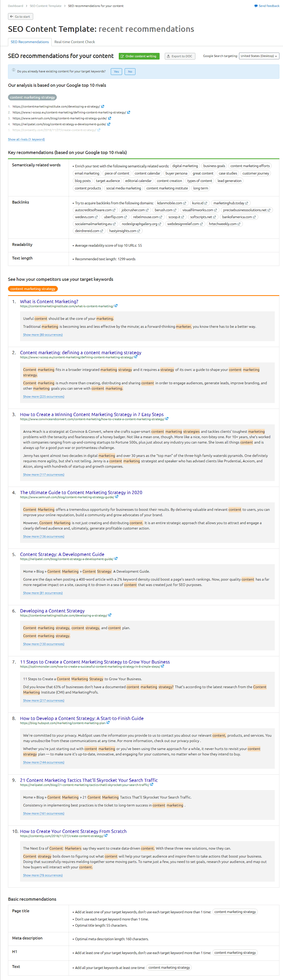Screen dimensions: 283x980
Task: Open the external link icon on kdanmobile.com backlink
Action: coord(185,203)
